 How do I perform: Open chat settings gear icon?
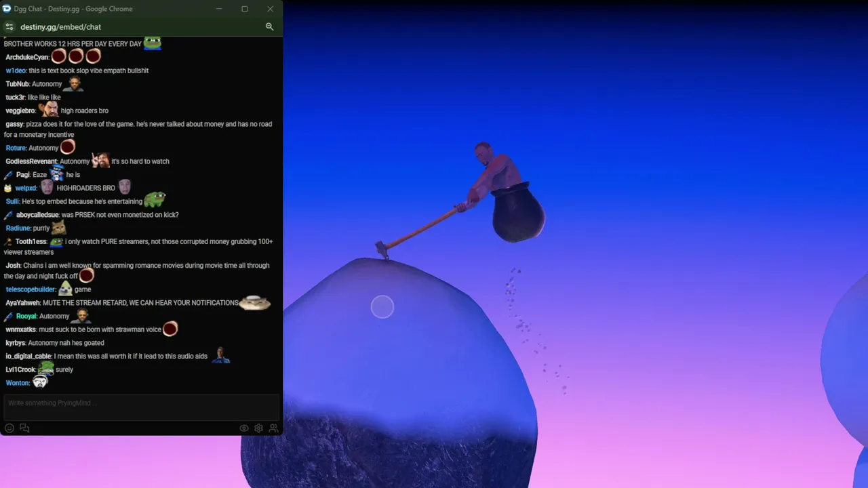pyautogui.click(x=258, y=428)
